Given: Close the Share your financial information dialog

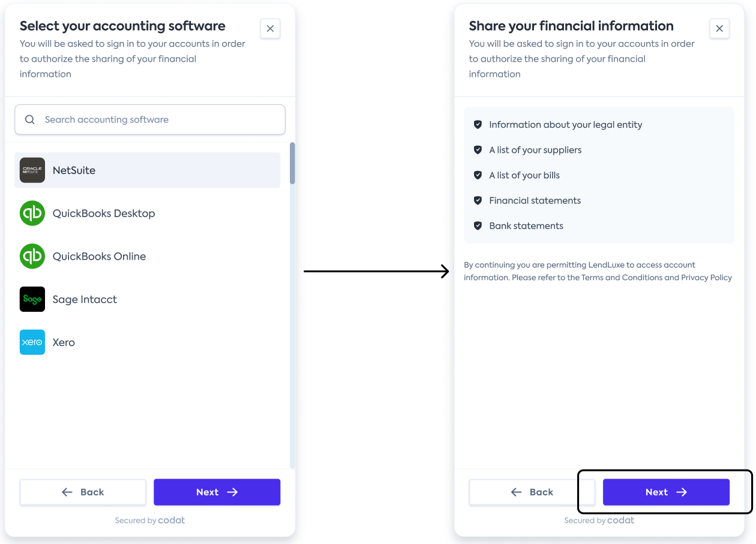Looking at the screenshot, I should tap(719, 28).
